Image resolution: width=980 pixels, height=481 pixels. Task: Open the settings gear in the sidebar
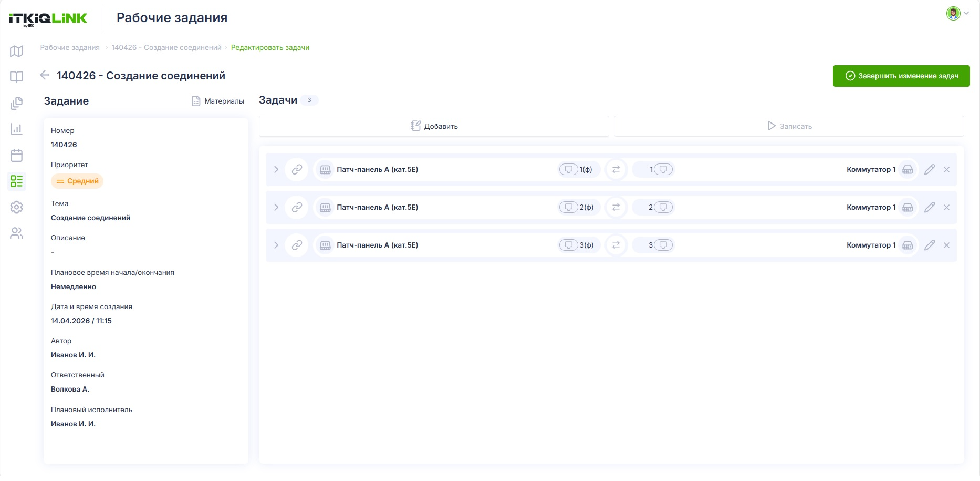[17, 207]
